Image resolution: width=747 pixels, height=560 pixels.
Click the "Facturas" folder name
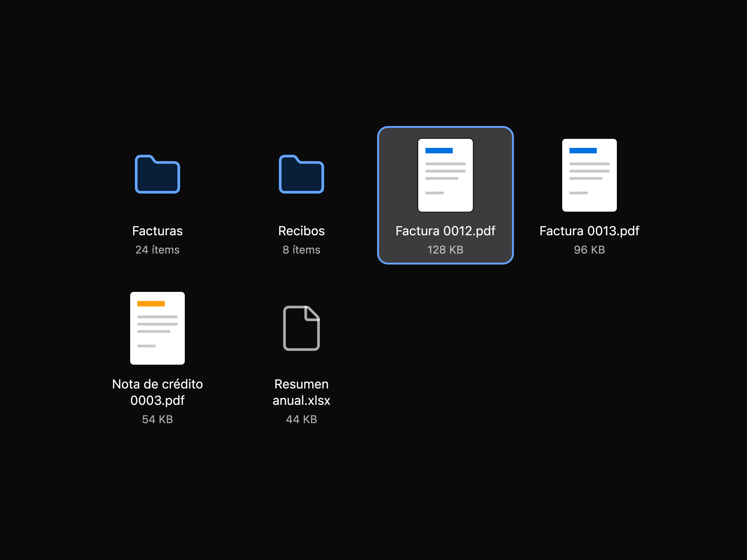157,231
